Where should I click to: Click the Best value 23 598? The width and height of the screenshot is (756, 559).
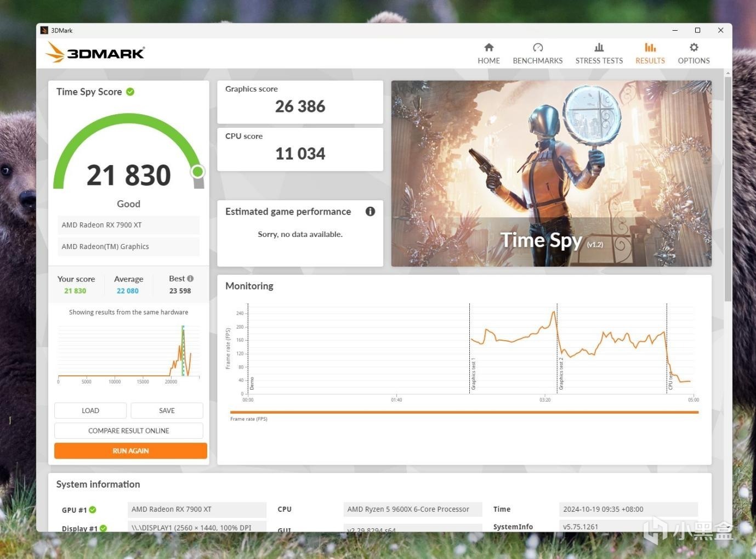(180, 291)
